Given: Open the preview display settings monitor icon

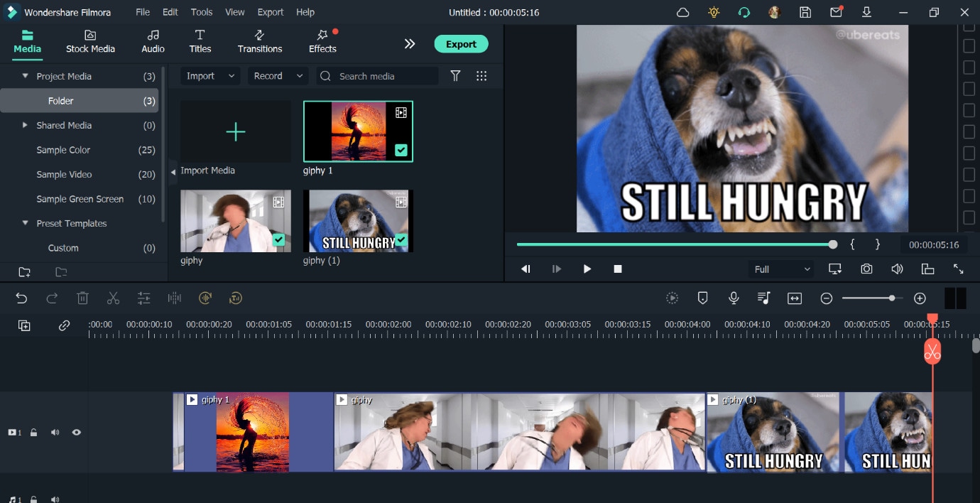Looking at the screenshot, I should [835, 269].
